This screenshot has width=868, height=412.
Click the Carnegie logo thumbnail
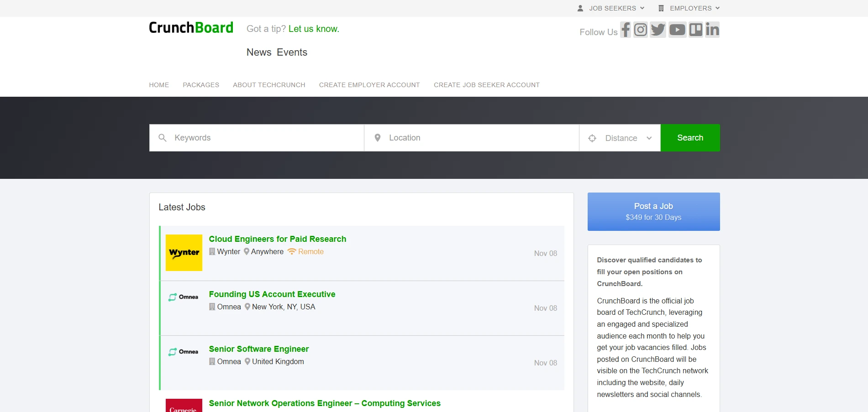coord(184,406)
